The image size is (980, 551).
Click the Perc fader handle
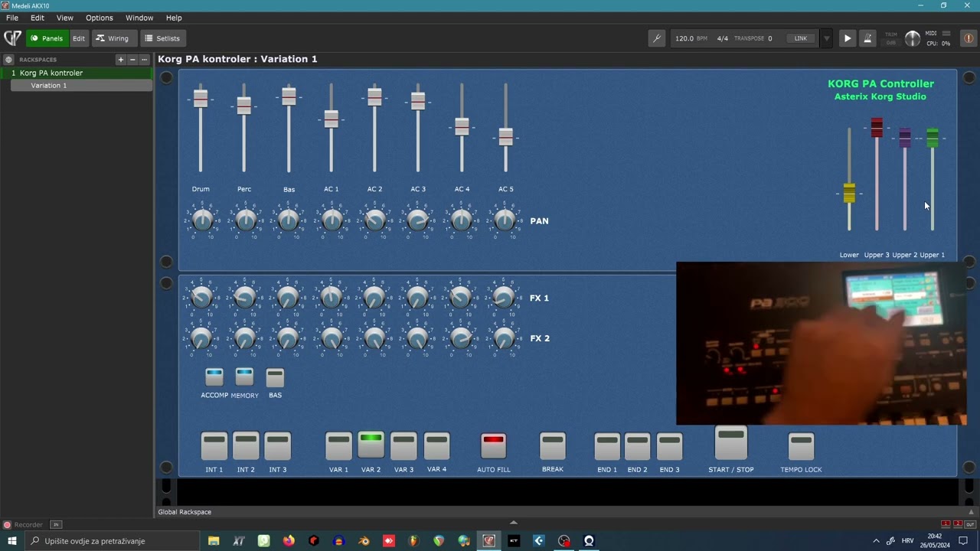244,106
